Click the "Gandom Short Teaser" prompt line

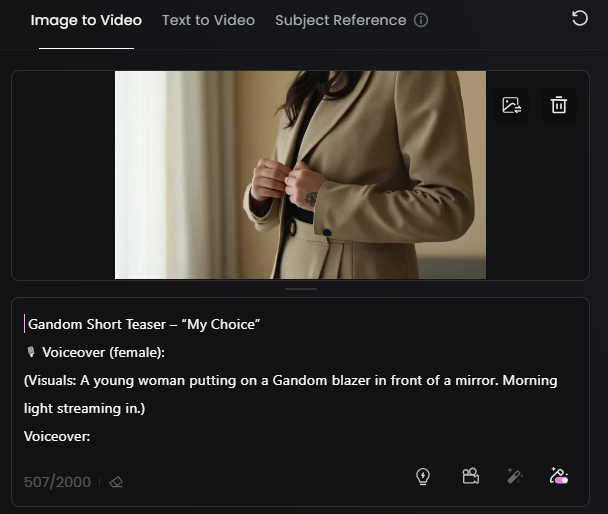click(x=144, y=324)
